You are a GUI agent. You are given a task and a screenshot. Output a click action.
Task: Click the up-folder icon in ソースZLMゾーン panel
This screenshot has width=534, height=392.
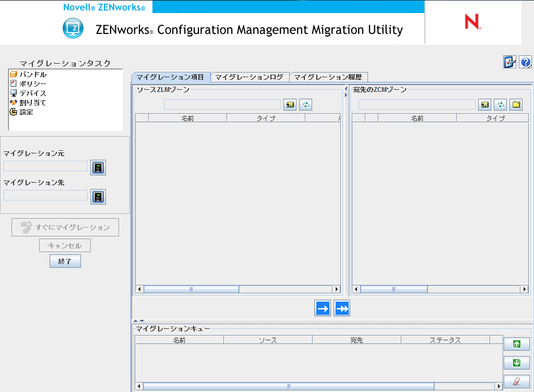(290, 104)
